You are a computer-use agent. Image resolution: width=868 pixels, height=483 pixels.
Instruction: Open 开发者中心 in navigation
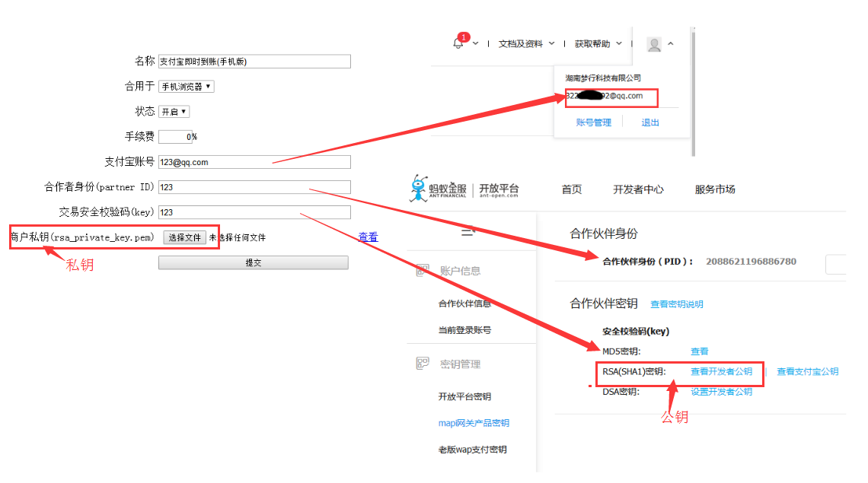[x=638, y=189]
